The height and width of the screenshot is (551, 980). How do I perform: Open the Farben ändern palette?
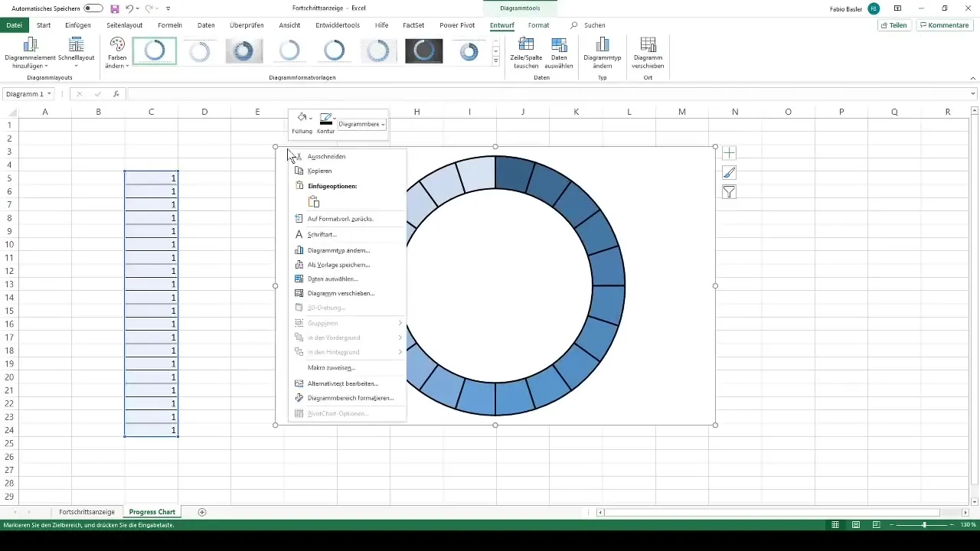116,52
